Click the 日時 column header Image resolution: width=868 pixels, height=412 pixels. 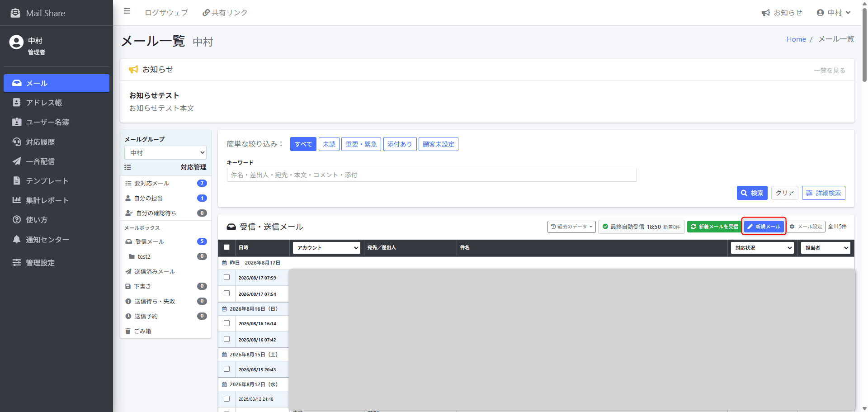pyautogui.click(x=244, y=248)
